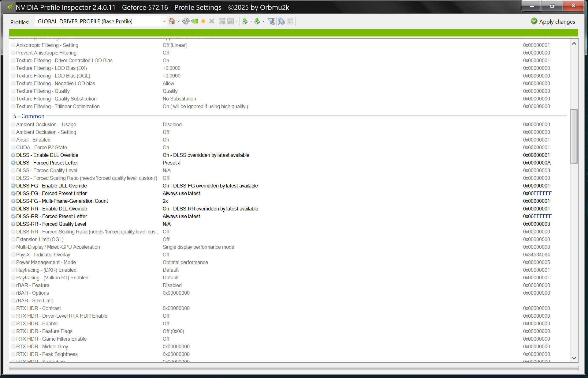This screenshot has width=588, height=378.
Task: Click the magnifier scan profiles icon
Action: pyautogui.click(x=281, y=21)
